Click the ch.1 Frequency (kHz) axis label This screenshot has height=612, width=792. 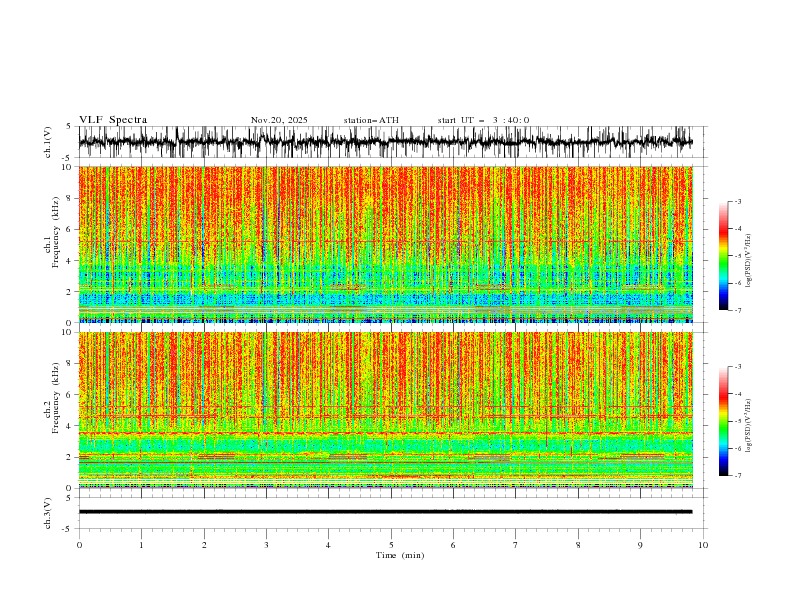tap(52, 244)
